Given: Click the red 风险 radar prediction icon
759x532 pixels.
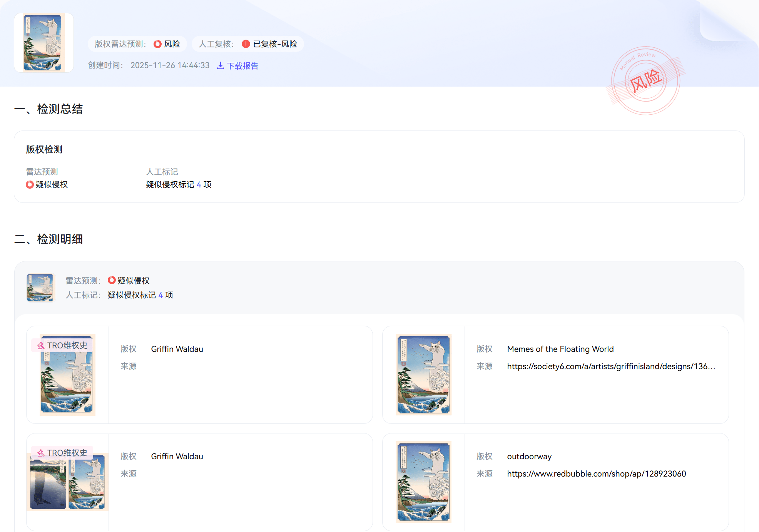Looking at the screenshot, I should click(157, 44).
